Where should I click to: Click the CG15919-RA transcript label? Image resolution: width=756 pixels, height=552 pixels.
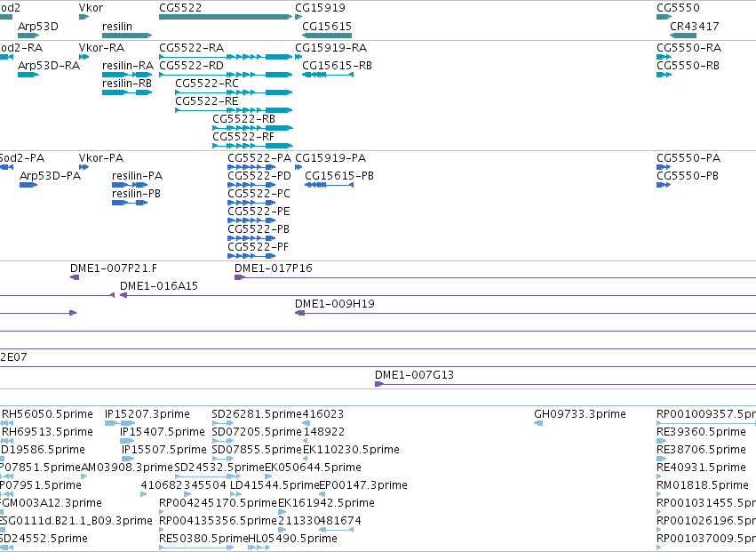[x=330, y=47]
